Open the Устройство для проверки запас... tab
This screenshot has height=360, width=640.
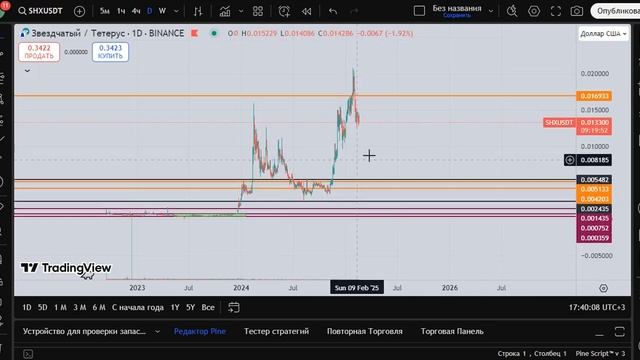click(84, 331)
